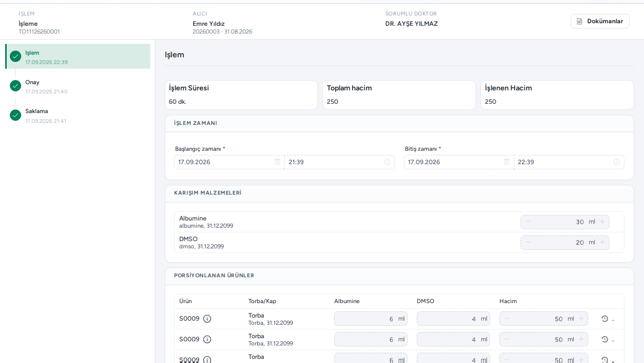Increase DMSO mixture amount with plus
The image size is (644, 363).
pos(602,242)
